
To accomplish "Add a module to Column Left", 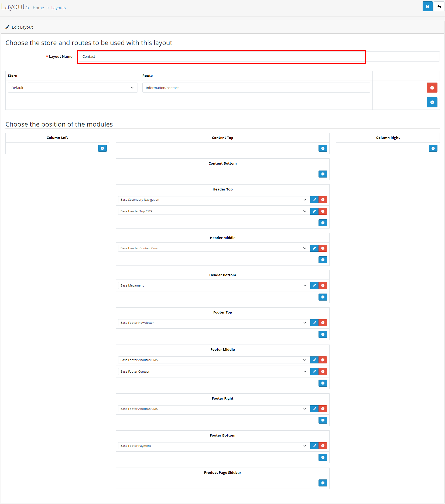I will (x=102, y=148).
